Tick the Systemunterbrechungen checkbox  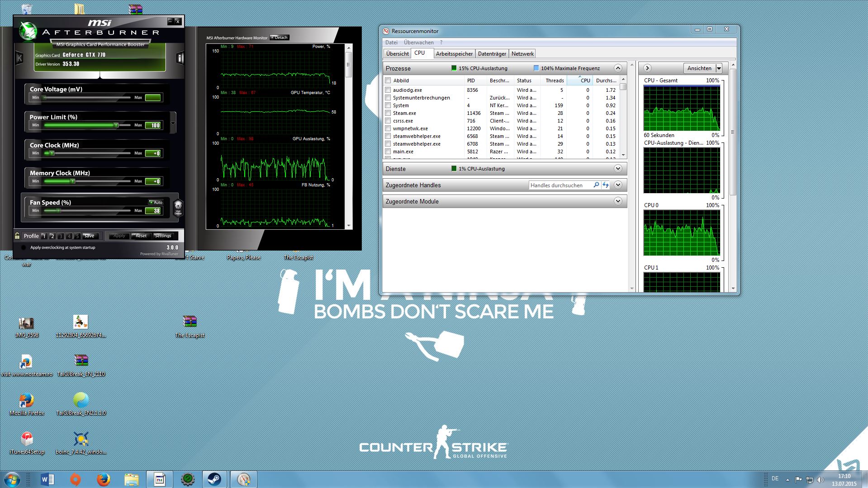click(x=388, y=98)
